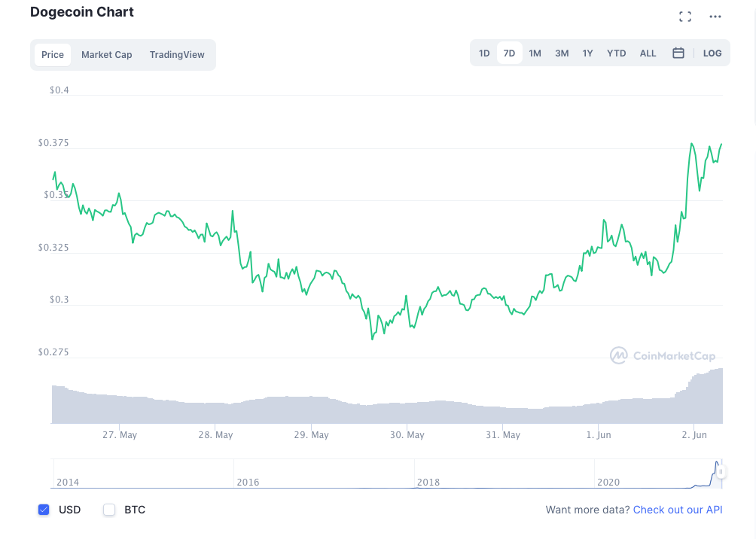Select the ALL time range
Screen dimensions: 756x539
[648, 53]
